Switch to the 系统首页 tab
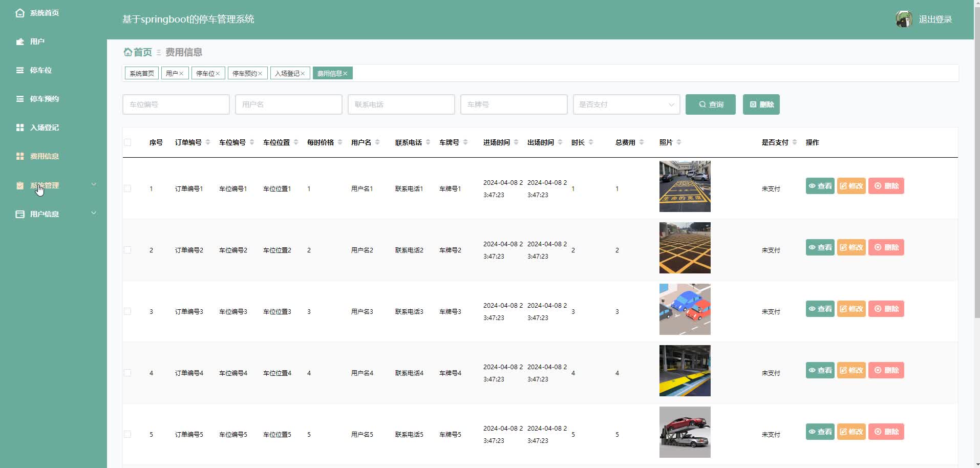Screen dimensions: 980x468 pos(142,73)
